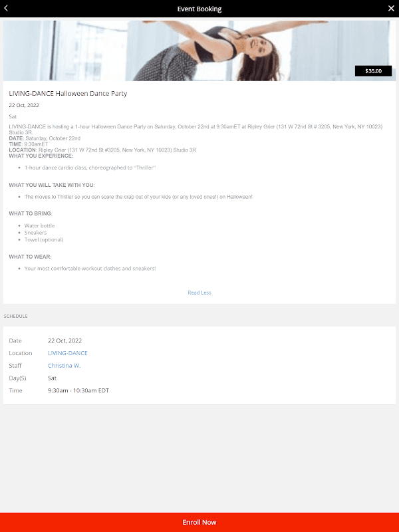Select the 9:30am - 10:30am EDT time

pyautogui.click(x=78, y=390)
